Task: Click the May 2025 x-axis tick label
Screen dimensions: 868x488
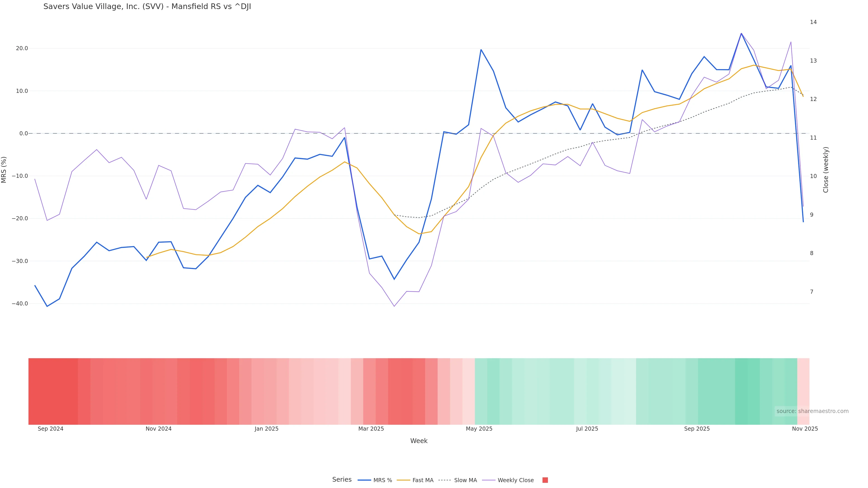Action: click(479, 429)
